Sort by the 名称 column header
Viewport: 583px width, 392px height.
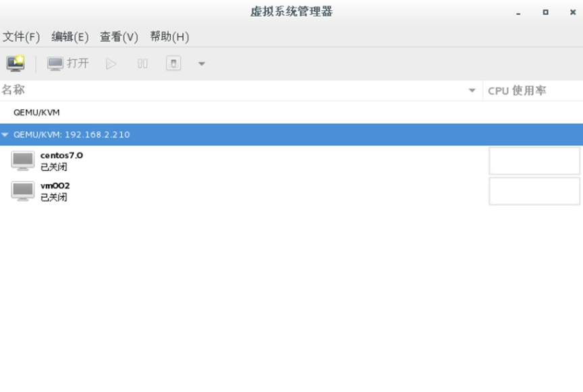[13, 90]
